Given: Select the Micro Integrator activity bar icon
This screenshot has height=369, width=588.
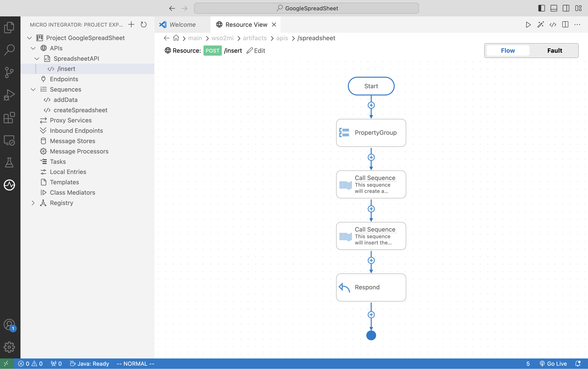Looking at the screenshot, I should point(9,185).
